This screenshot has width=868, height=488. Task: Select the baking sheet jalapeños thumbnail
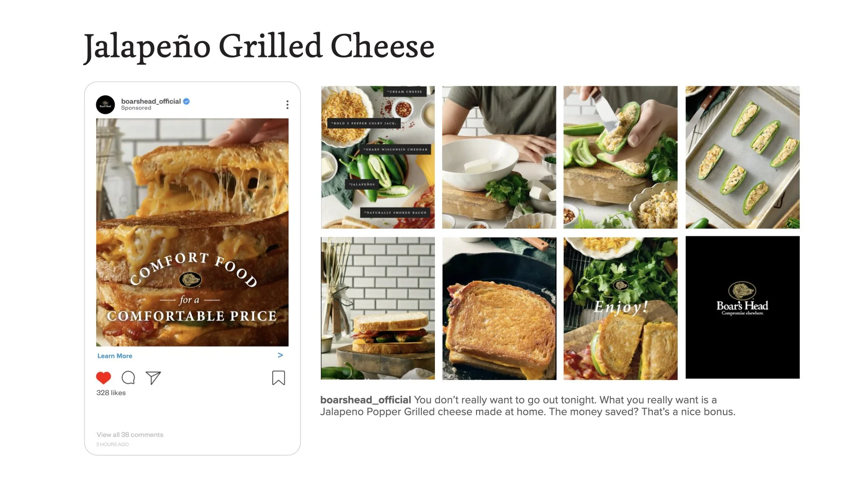point(742,157)
